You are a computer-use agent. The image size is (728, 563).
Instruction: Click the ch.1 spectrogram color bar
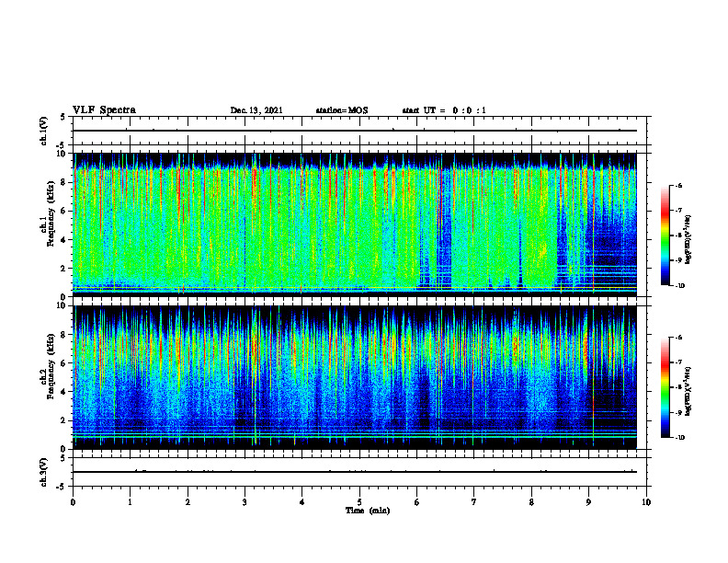tap(665, 236)
